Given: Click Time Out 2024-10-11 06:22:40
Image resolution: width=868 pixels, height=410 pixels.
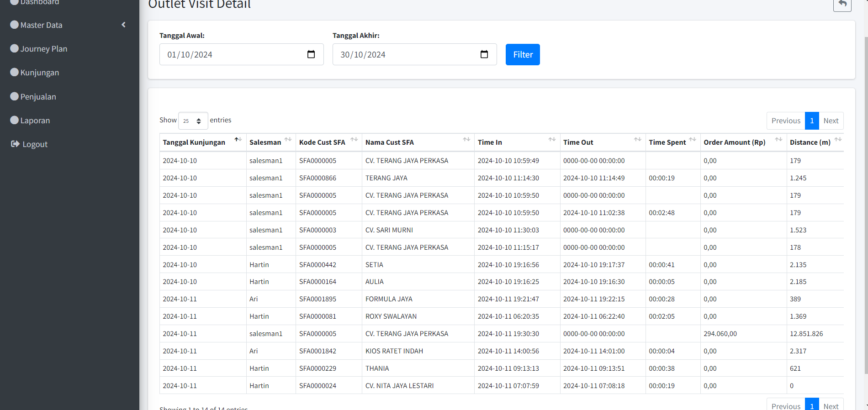Looking at the screenshot, I should [594, 316].
